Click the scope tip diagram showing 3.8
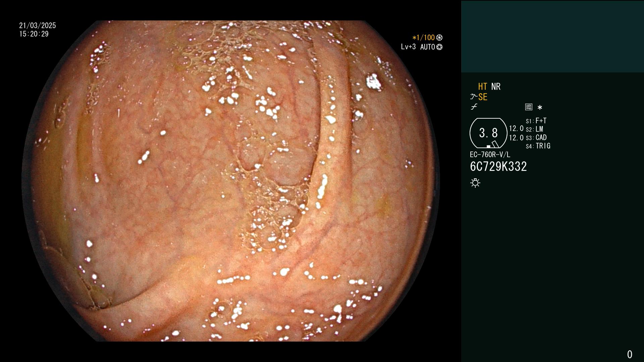Viewport: 644px width, 362px height. click(x=488, y=133)
